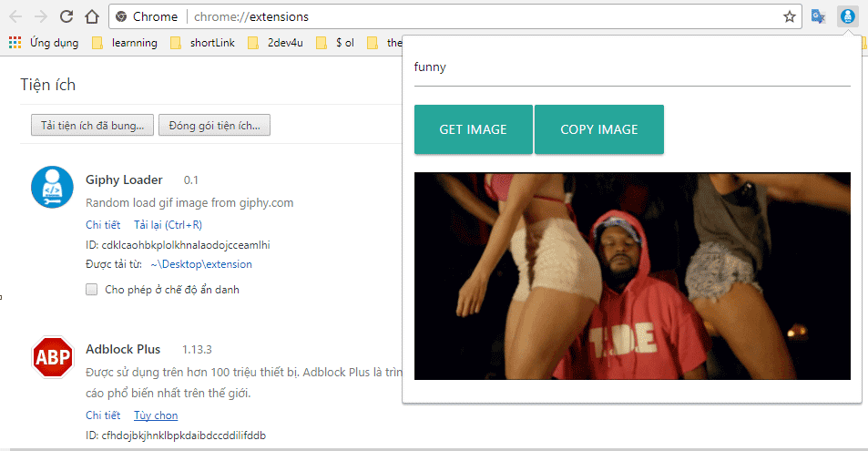This screenshot has height=451, width=868.
Task: Open the shortLink bookmark folder
Action: click(x=202, y=43)
